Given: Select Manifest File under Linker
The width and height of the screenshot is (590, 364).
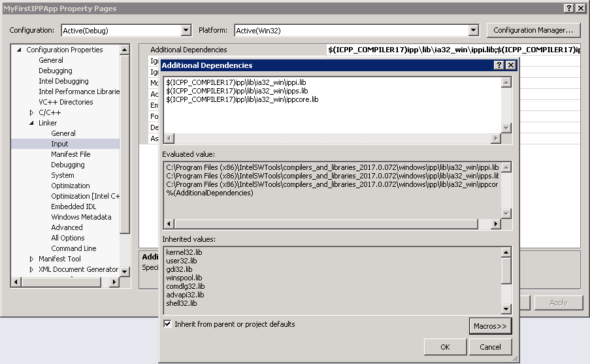Looking at the screenshot, I should coord(71,154).
